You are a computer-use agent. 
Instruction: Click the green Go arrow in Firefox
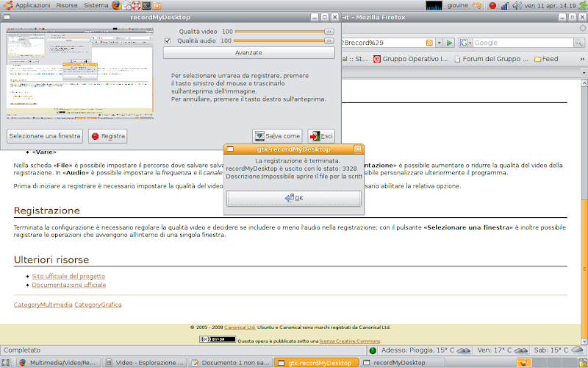tap(449, 43)
